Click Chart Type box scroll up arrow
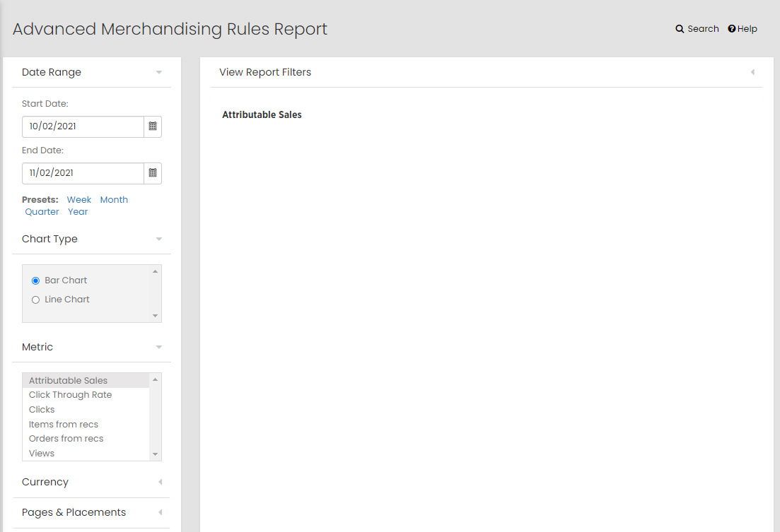Viewport: 780px width, 532px height. (x=155, y=271)
